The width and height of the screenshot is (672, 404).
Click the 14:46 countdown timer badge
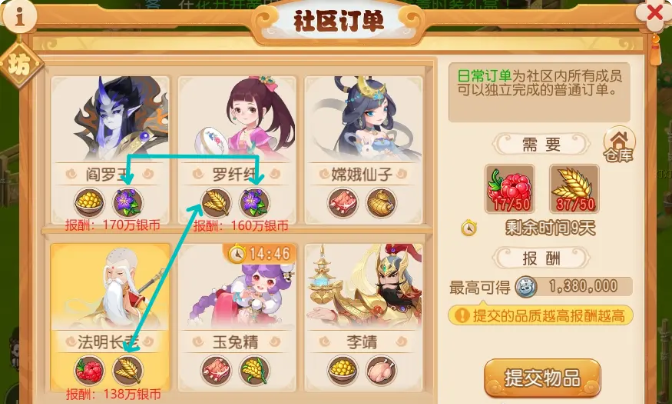click(259, 254)
